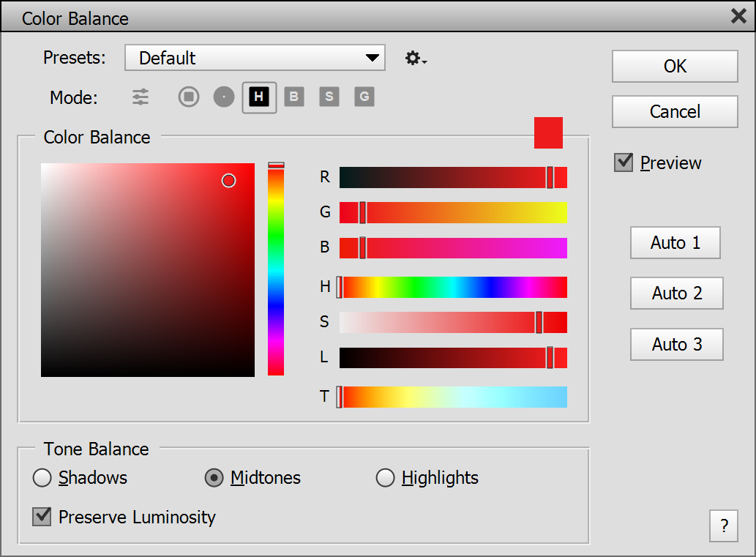Open help with the question mark button
The width and height of the screenshot is (756, 557).
(724, 526)
